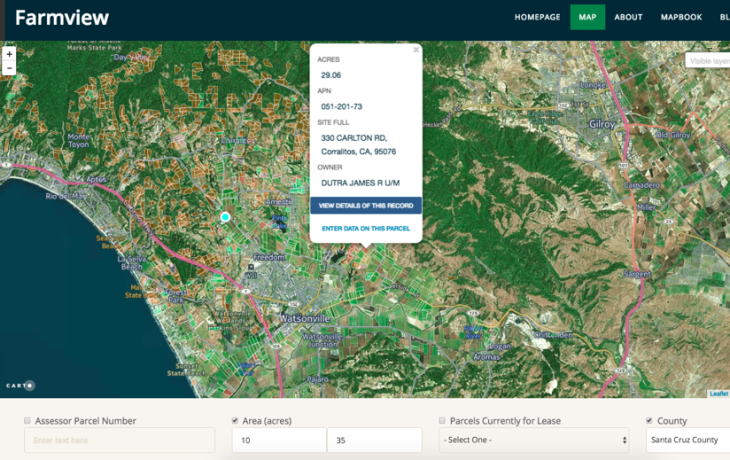
Task: Enable the Assessor Parcel Number checkbox
Action: click(x=27, y=420)
